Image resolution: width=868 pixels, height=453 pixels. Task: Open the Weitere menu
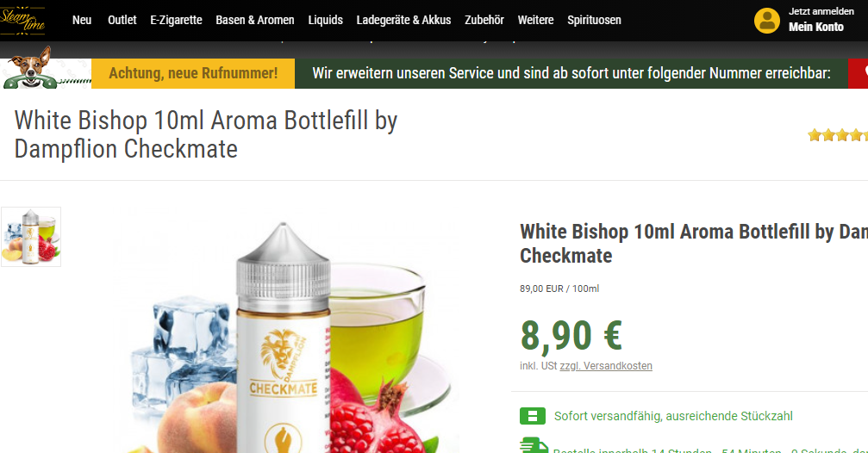(x=535, y=20)
